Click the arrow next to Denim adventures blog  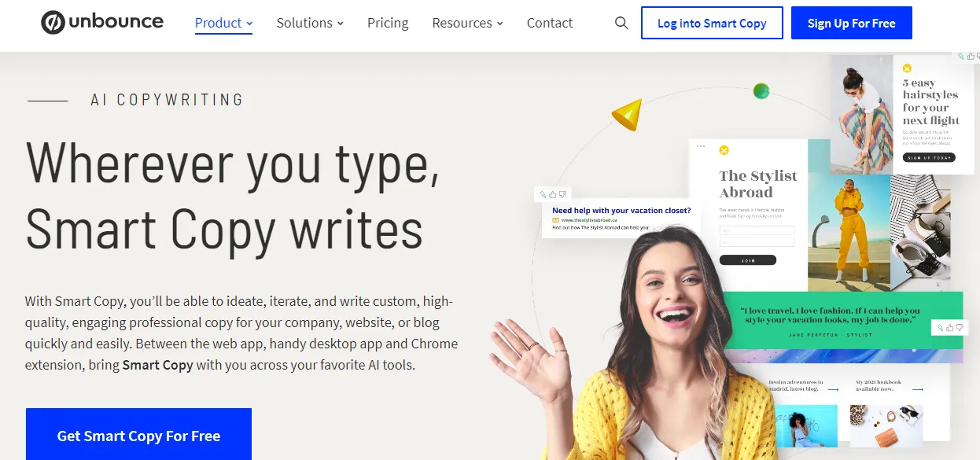coord(833,388)
